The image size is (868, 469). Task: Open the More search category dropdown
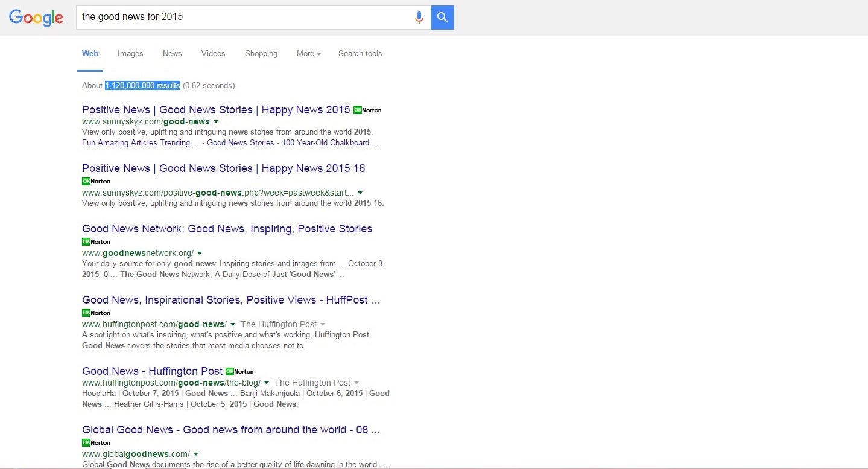tap(308, 54)
